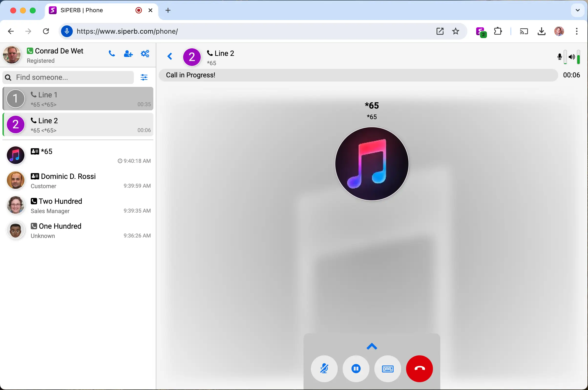Open the Chrome three-dot menu

(577, 31)
